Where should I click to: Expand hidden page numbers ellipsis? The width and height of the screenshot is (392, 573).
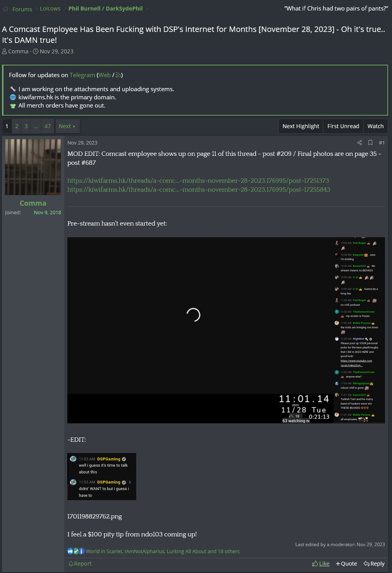[36, 126]
